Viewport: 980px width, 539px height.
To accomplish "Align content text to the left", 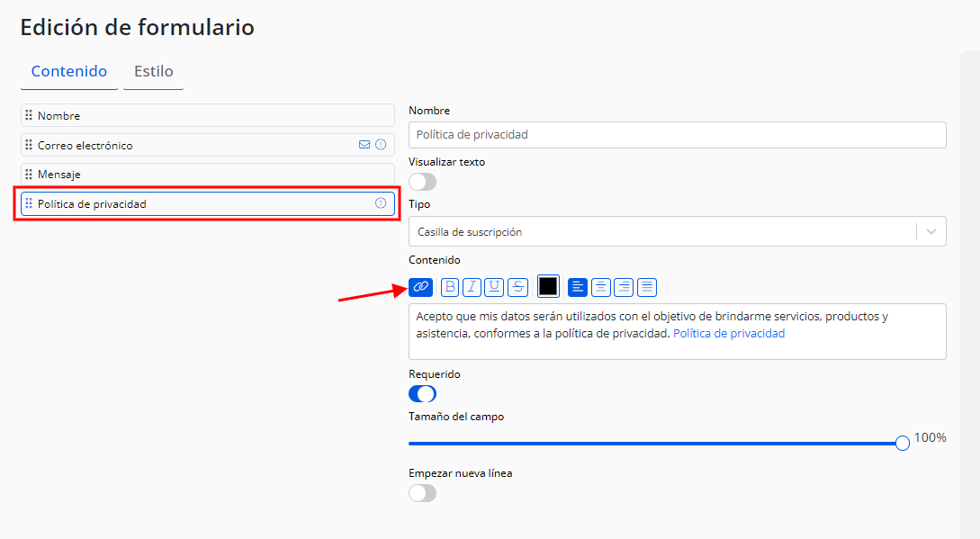I will [578, 287].
